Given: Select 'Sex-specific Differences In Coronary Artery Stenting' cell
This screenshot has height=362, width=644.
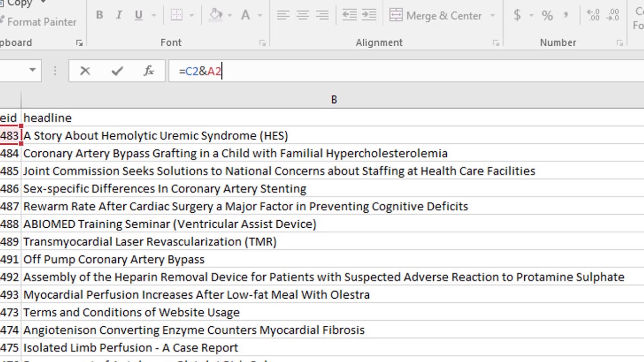Looking at the screenshot, I should click(x=333, y=189).
